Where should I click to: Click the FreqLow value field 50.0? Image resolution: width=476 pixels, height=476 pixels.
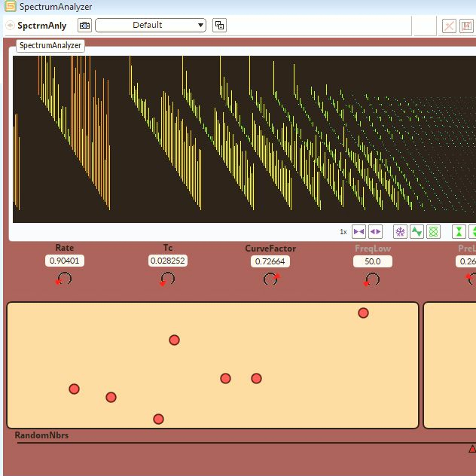373,261
